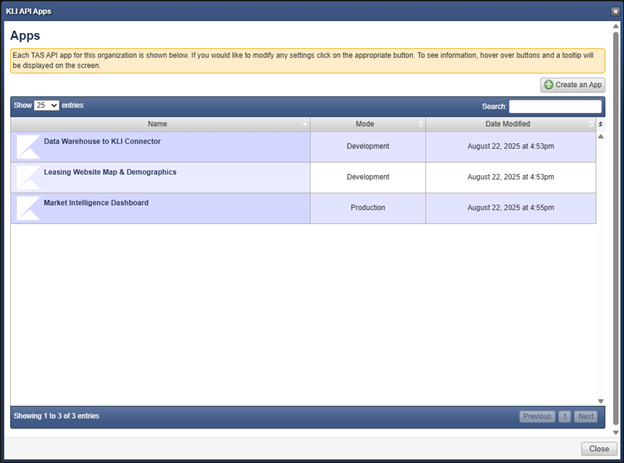Click the table scroll-up arrow icon

pos(600,136)
